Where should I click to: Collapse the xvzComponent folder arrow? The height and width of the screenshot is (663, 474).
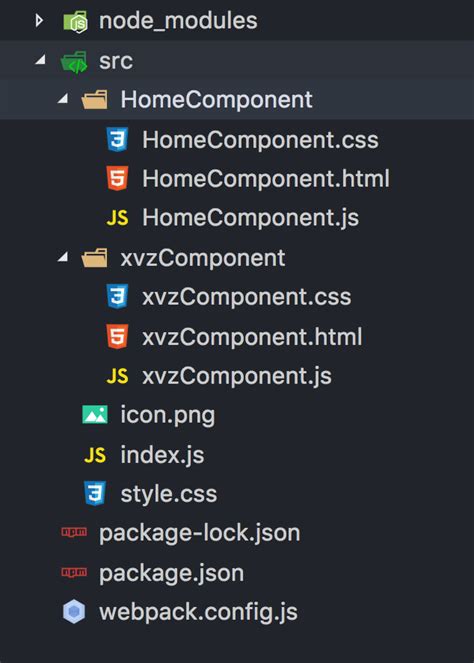[63, 257]
